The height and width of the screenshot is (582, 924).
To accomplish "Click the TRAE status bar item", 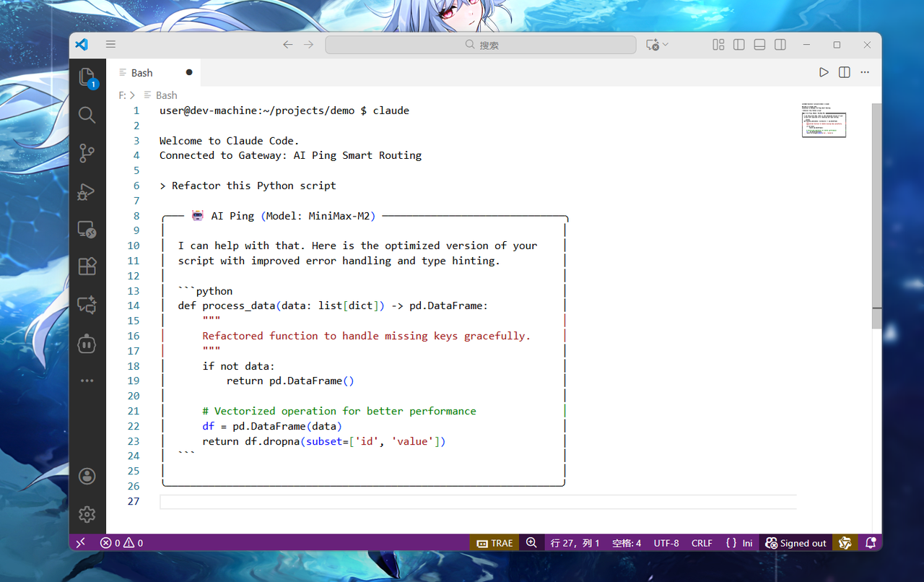I will coord(494,543).
